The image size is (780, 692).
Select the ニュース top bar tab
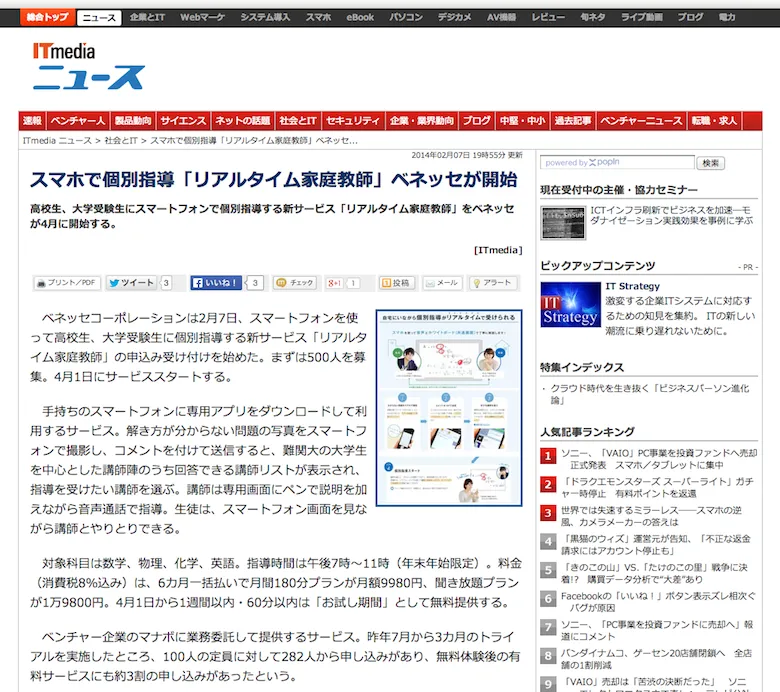pos(99,18)
